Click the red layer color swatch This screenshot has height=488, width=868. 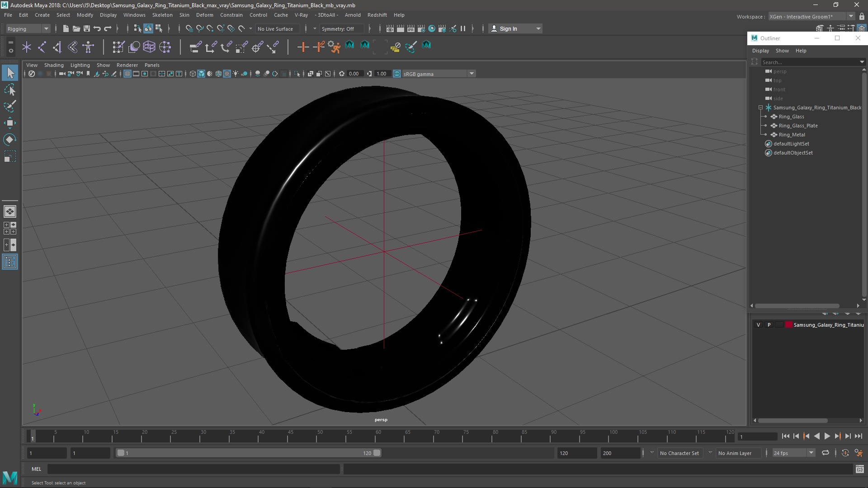(789, 325)
